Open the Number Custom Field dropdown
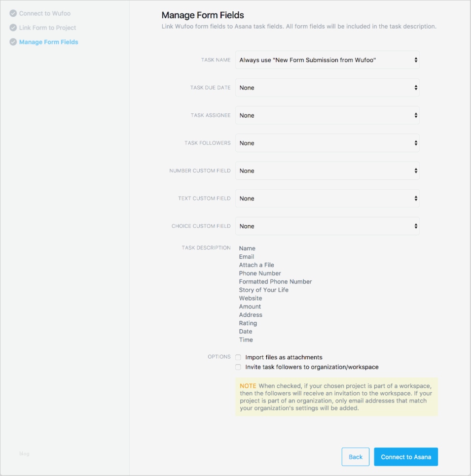Image resolution: width=471 pixels, height=476 pixels. [327, 170]
